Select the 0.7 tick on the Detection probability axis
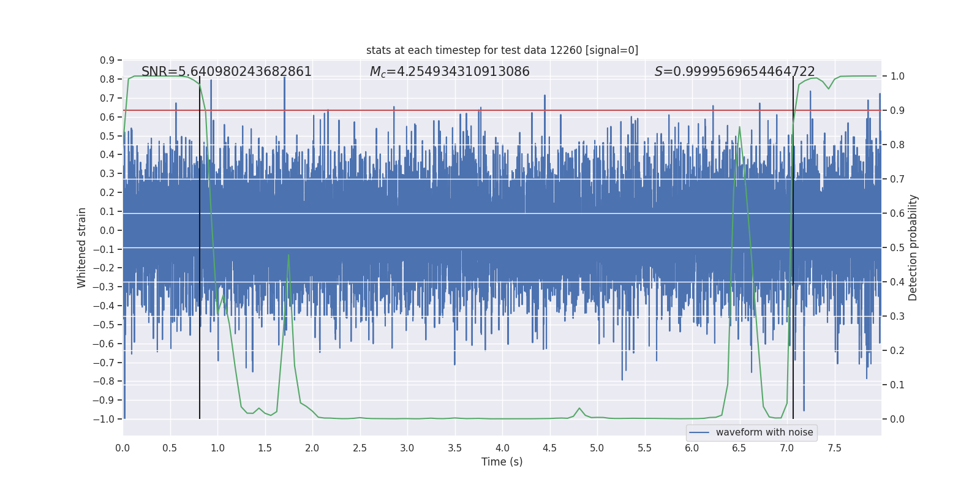This screenshot has width=980, height=490. click(897, 179)
